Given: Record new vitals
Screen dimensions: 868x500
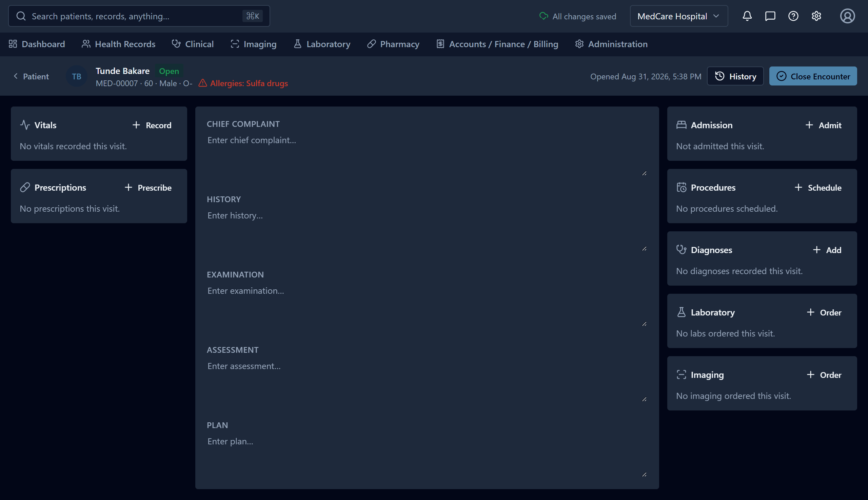Looking at the screenshot, I should coord(152,125).
